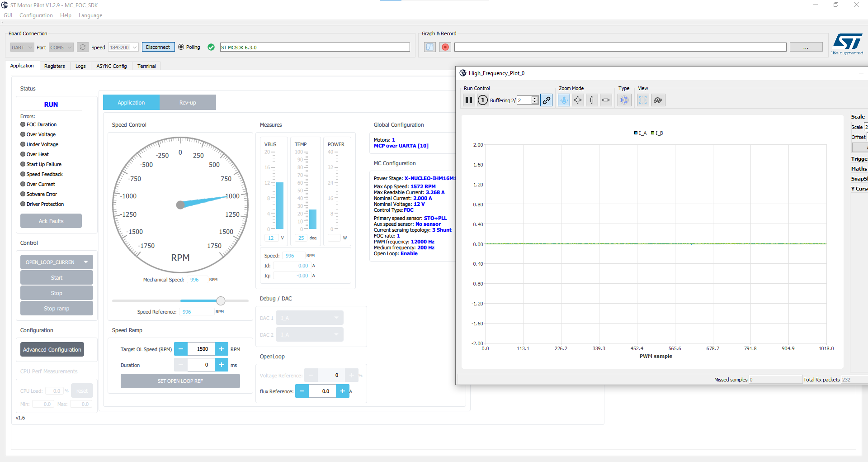Open the graph plot icon in Graph & Record
This screenshot has width=868, height=462.
pos(429,47)
